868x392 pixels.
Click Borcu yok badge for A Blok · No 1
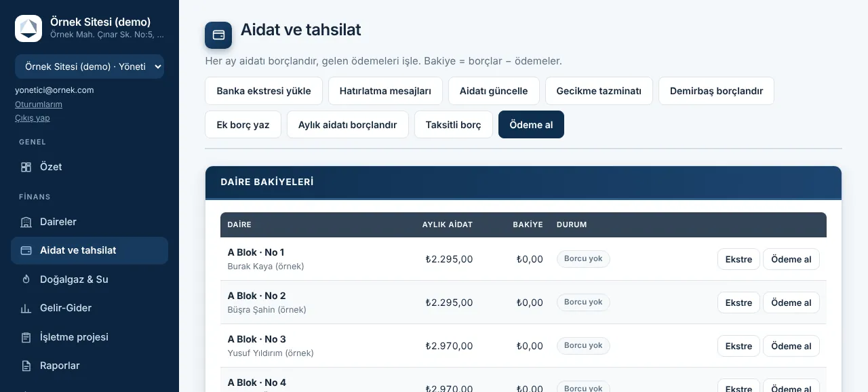pyautogui.click(x=583, y=259)
